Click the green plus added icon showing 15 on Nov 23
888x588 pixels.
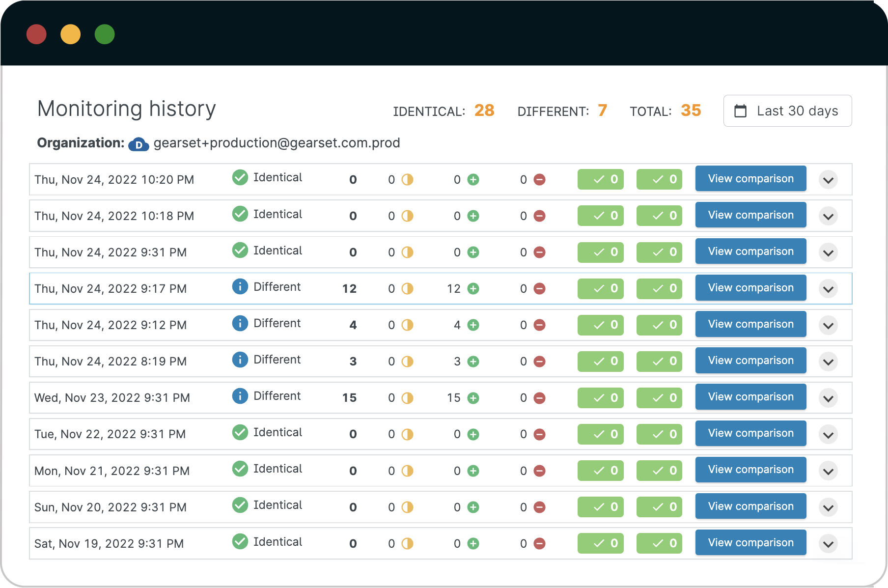point(473,398)
